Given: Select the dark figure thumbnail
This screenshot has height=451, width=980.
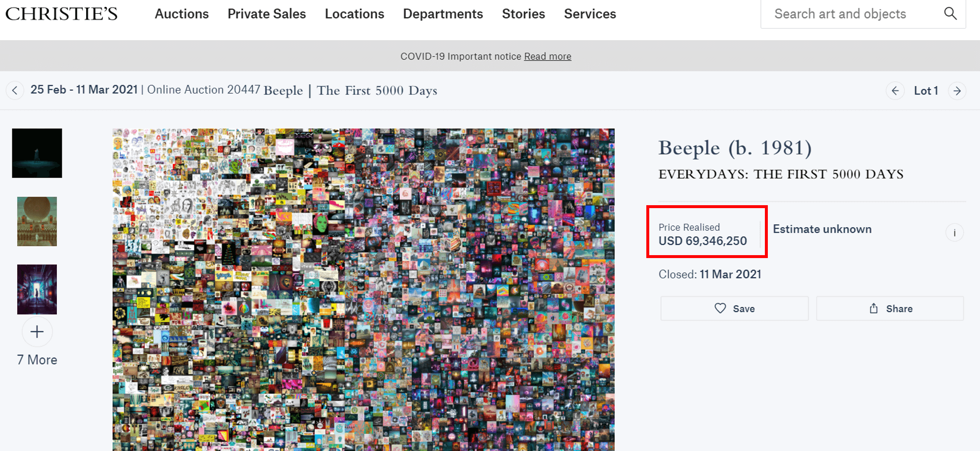Looking at the screenshot, I should click(37, 153).
